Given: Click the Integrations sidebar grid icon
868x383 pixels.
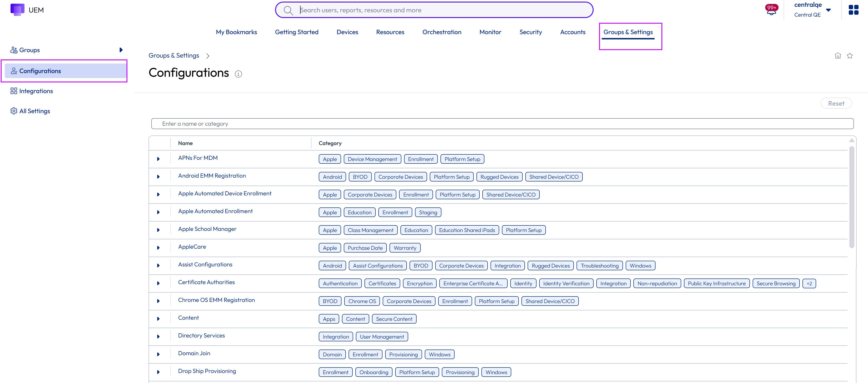Looking at the screenshot, I should tap(14, 91).
